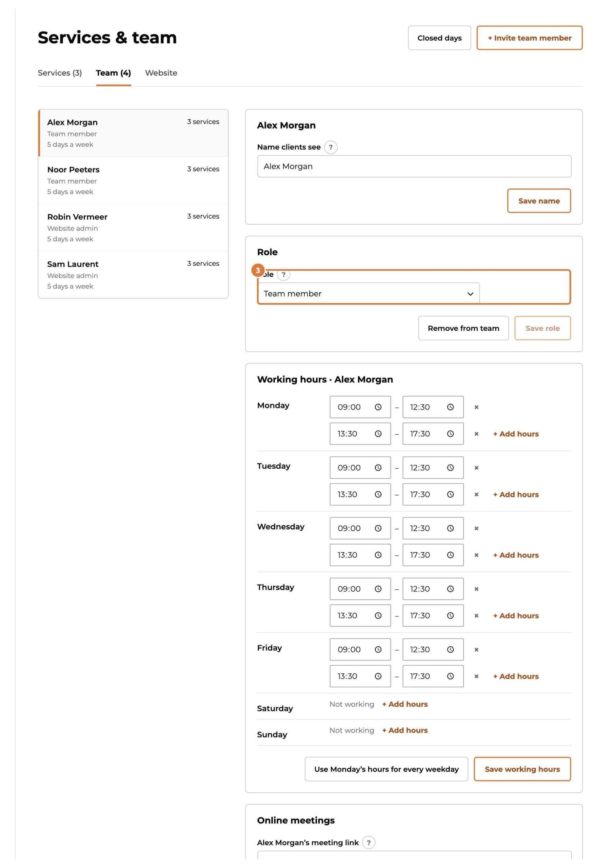614x868 pixels.
Task: Select the Team (4) tab
Action: (114, 73)
